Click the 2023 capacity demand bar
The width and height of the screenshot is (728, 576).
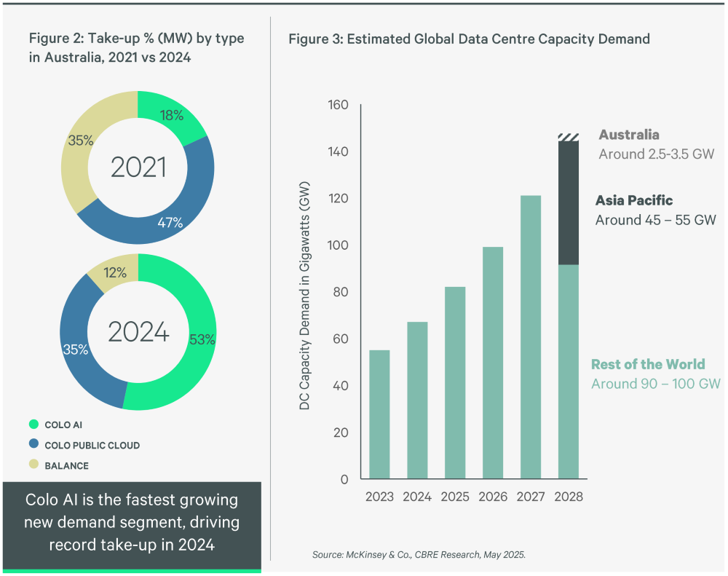pyautogui.click(x=379, y=415)
